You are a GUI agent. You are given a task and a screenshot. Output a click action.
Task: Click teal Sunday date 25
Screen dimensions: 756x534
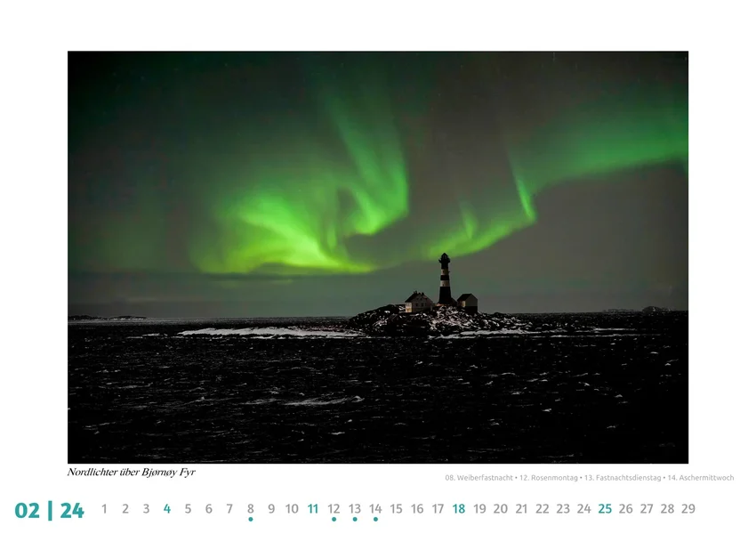click(x=605, y=509)
